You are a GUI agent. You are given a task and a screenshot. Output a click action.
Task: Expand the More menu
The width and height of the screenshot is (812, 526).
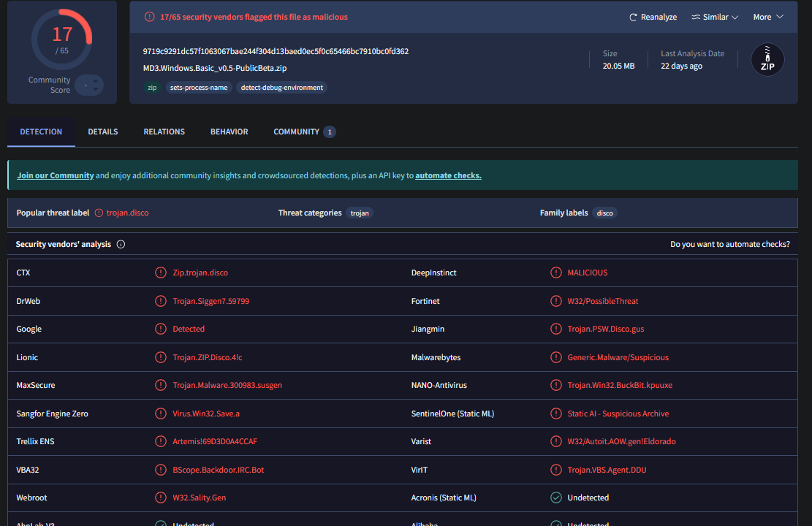click(x=768, y=17)
